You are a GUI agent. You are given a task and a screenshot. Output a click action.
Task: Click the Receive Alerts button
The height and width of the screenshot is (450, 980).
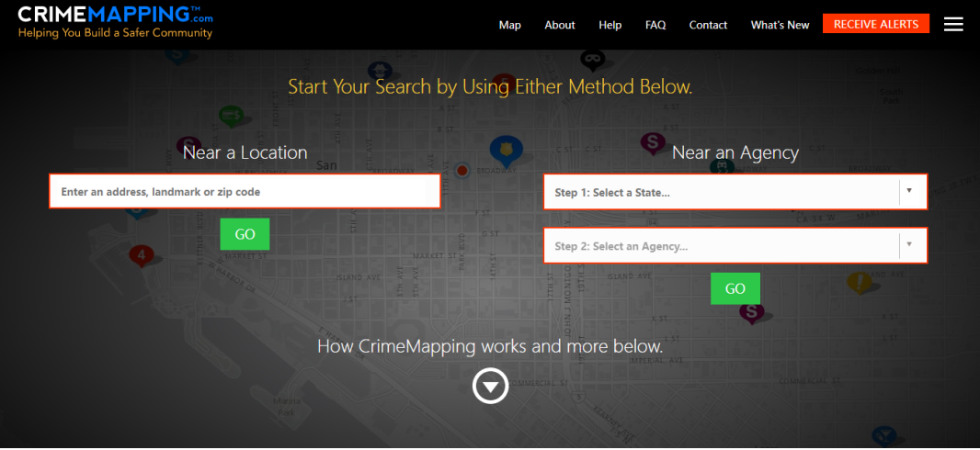[875, 25]
